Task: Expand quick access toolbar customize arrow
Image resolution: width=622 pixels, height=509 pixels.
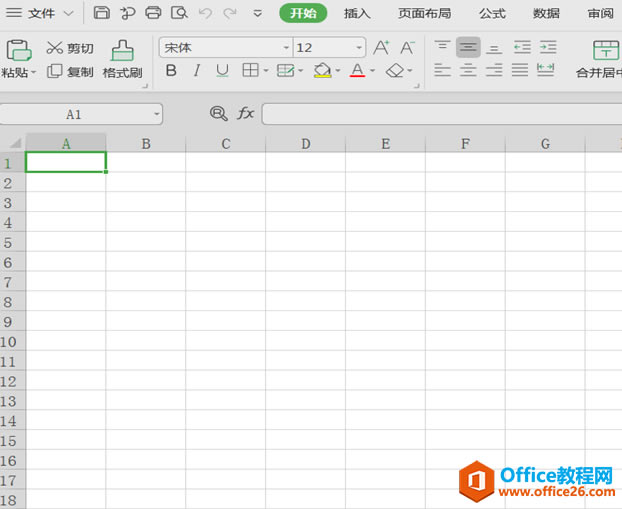Action: [x=258, y=14]
